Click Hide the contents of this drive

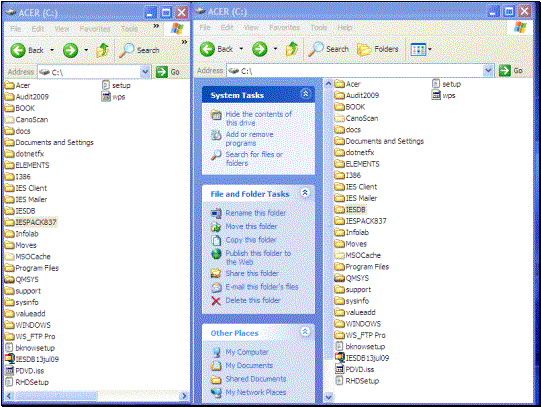[x=258, y=118]
